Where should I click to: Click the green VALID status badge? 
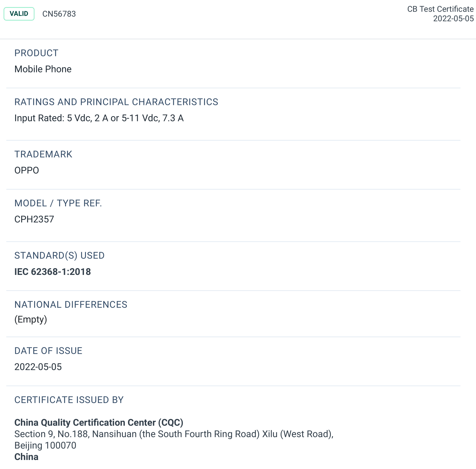pos(19,14)
